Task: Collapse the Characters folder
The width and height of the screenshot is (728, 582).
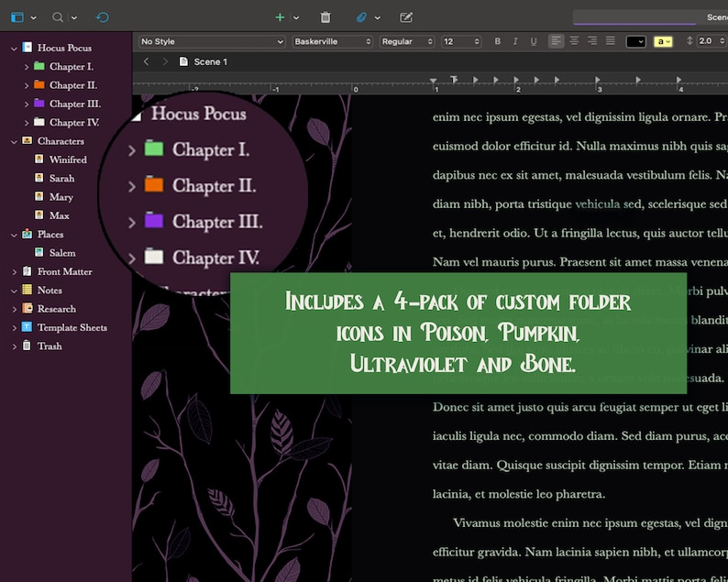Action: tap(14, 141)
